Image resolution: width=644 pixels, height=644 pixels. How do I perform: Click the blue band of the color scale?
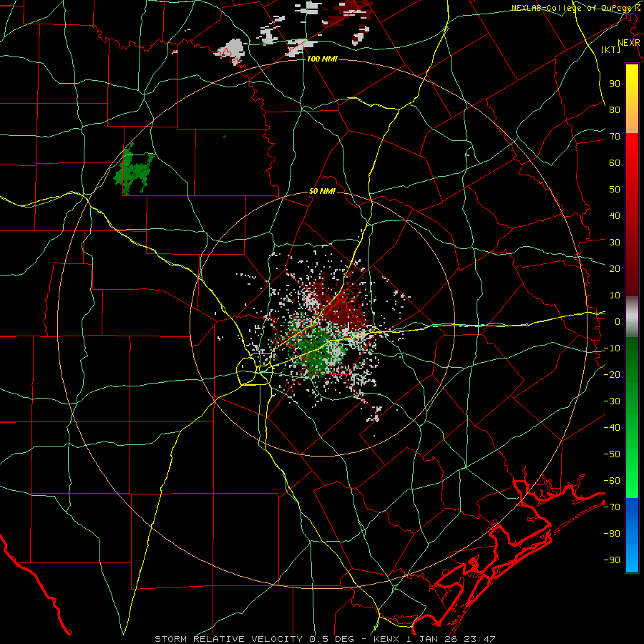click(x=632, y=535)
